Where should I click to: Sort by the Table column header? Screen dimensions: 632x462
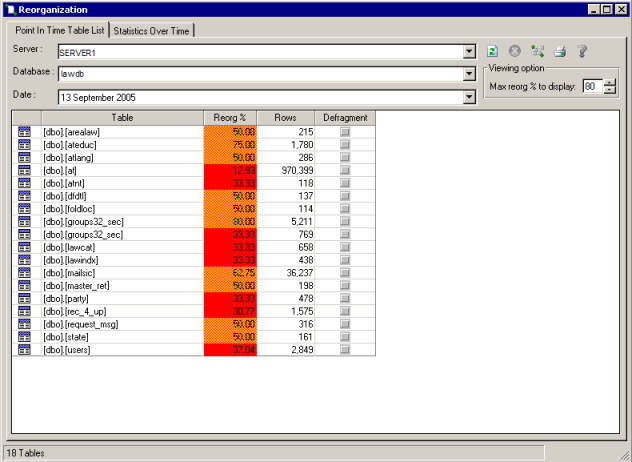(x=123, y=118)
